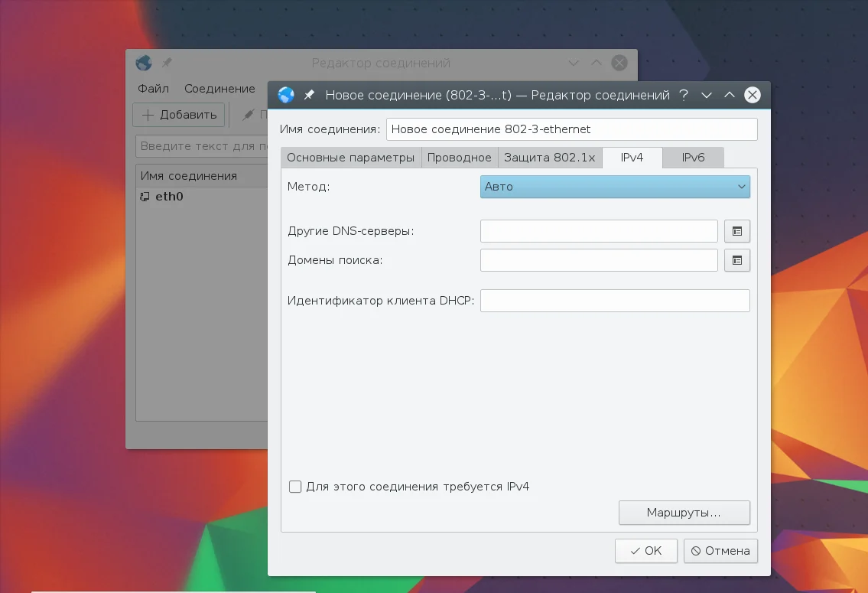Maximize background Редактор соединений window

click(x=597, y=63)
